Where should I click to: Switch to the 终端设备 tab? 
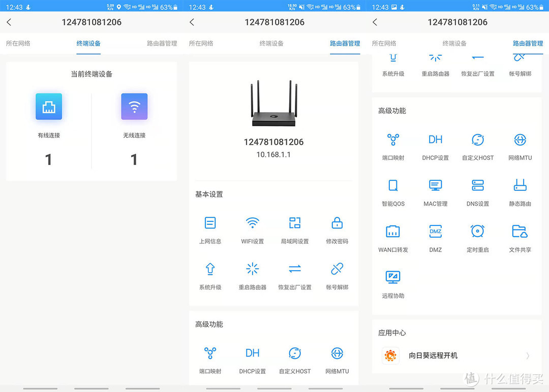pyautogui.click(x=88, y=44)
